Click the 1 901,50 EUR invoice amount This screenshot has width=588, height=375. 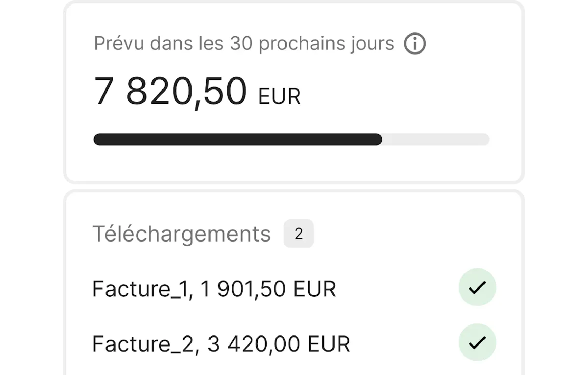coord(242,289)
